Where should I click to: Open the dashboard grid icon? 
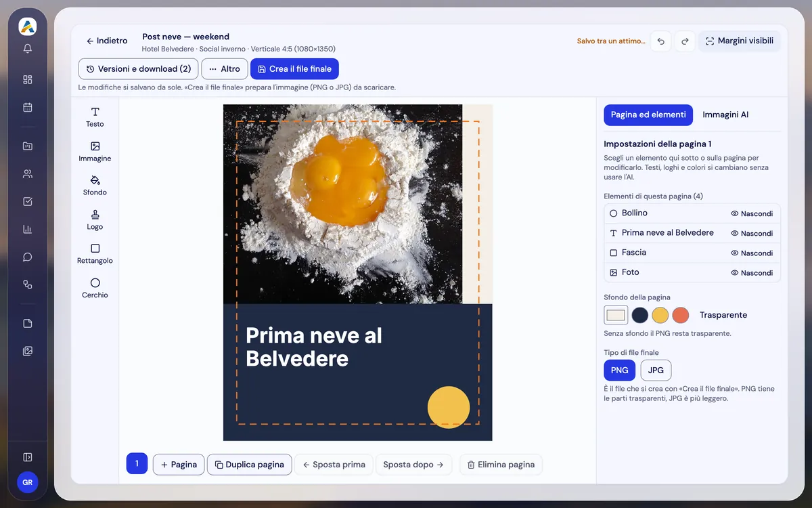coord(28,79)
